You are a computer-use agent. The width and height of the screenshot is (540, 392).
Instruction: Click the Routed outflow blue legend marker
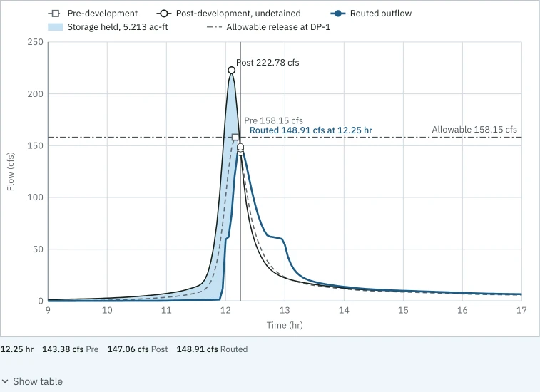pos(338,14)
